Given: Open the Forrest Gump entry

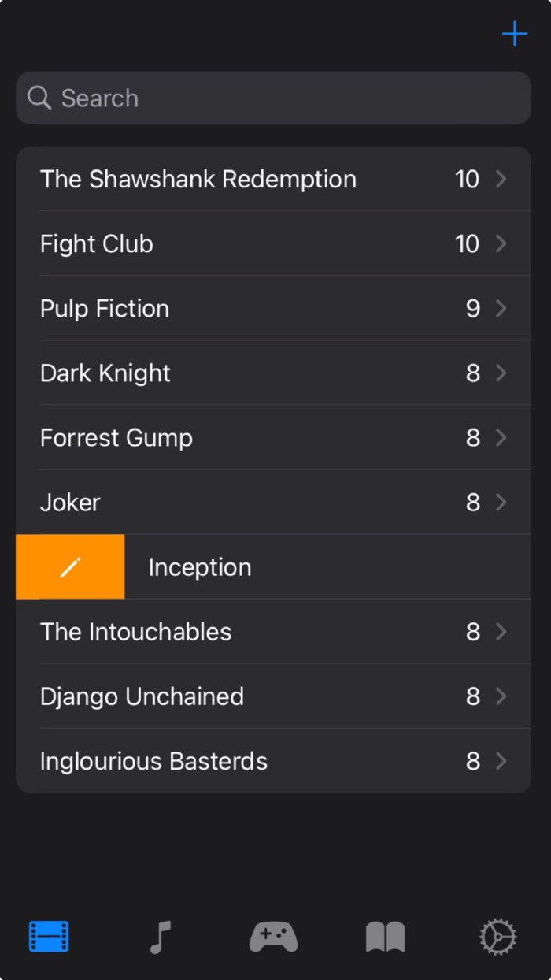Looking at the screenshot, I should [116, 437].
